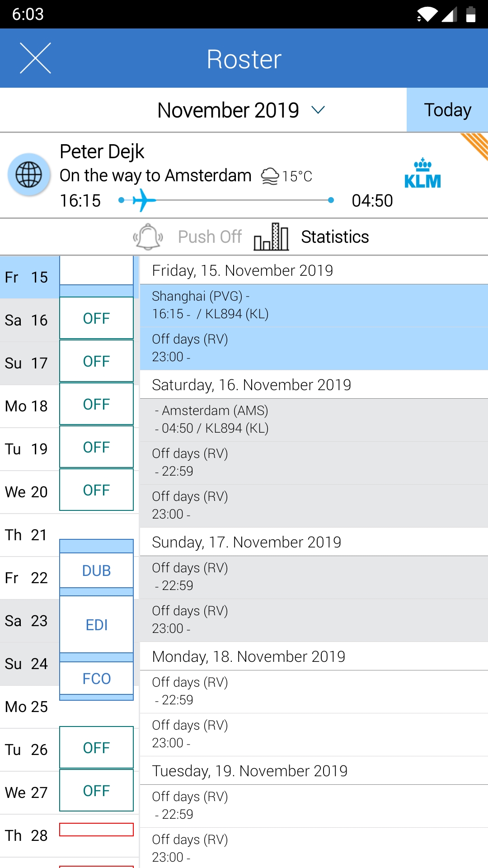Click the flight progress line end dot
This screenshot has width=488, height=868.
click(331, 200)
